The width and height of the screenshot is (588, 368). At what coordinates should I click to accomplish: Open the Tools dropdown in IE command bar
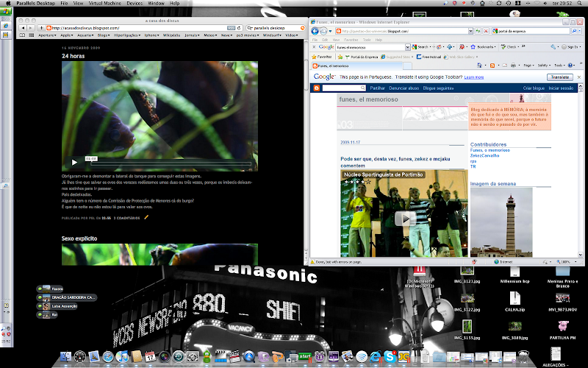pos(559,66)
